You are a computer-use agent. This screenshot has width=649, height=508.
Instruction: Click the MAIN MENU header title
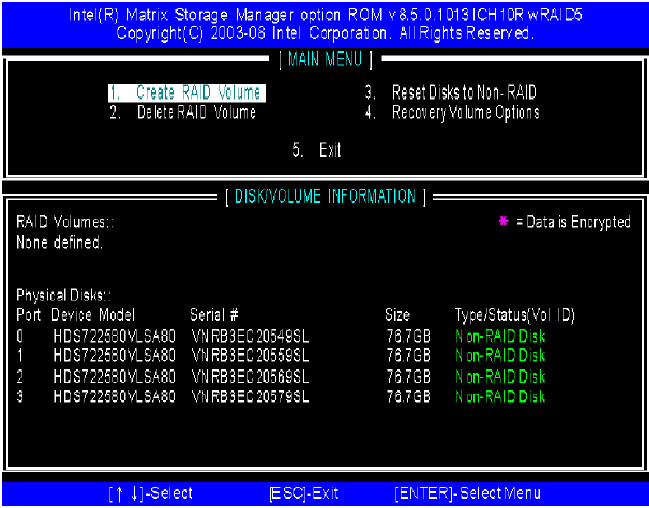point(325,59)
